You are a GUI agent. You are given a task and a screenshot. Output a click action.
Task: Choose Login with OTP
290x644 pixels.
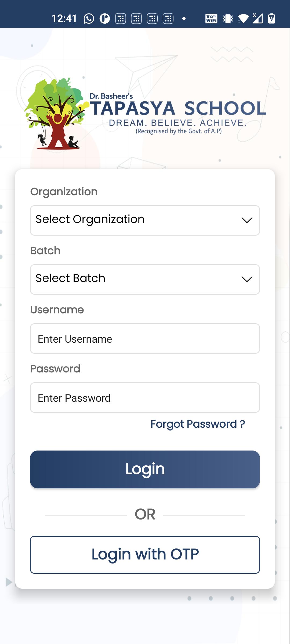point(145,555)
